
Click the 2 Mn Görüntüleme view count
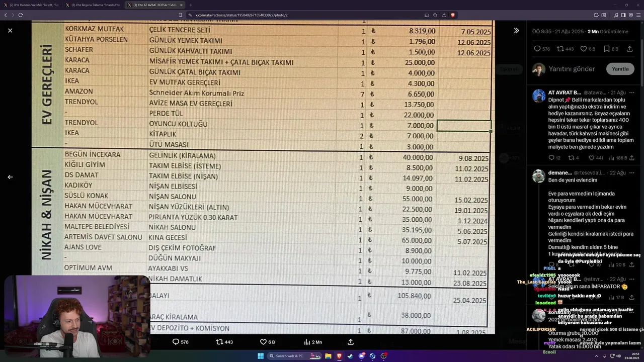coord(608,32)
